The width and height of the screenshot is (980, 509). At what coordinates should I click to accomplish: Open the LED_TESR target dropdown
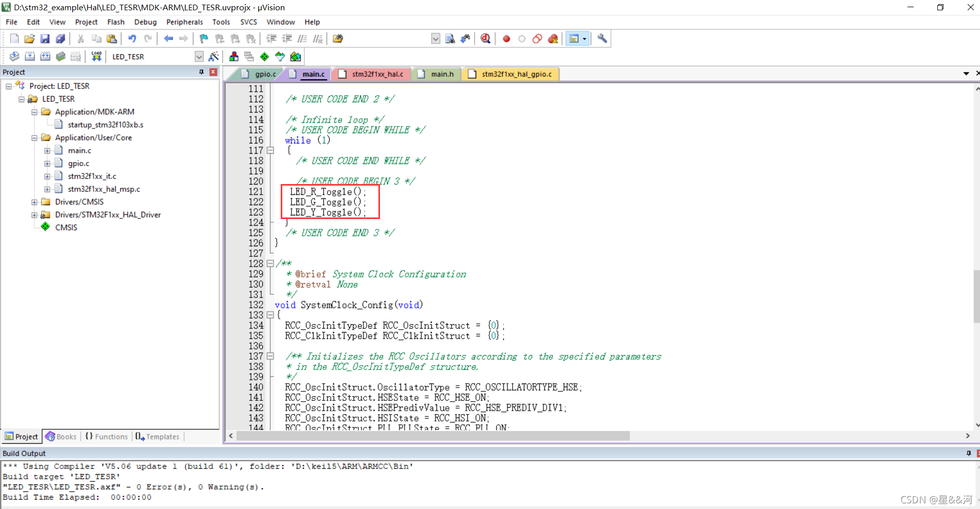click(x=199, y=57)
